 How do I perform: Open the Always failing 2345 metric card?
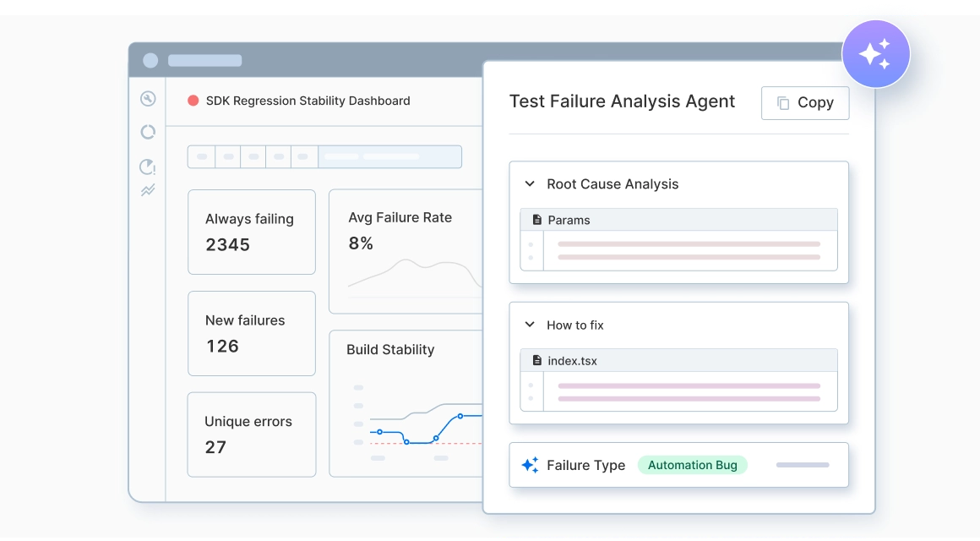tap(251, 232)
